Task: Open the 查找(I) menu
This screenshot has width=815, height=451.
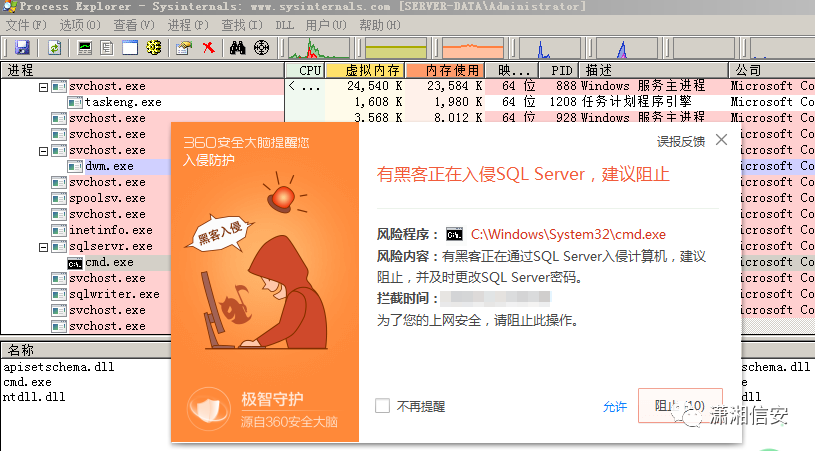Action: 242,25
